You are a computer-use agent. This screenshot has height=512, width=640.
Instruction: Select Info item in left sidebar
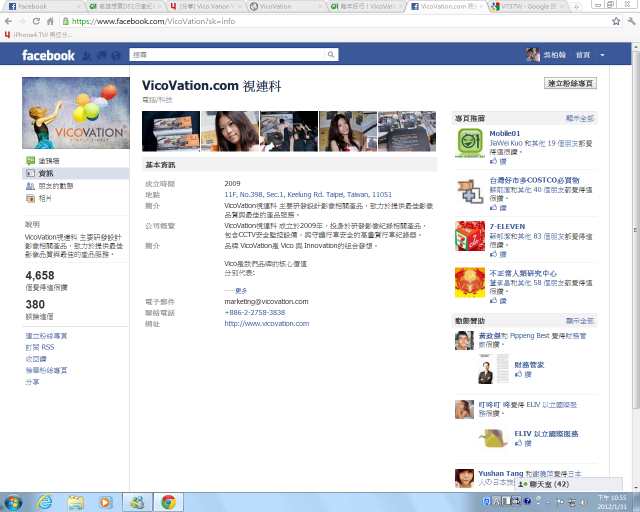pyautogui.click(x=76, y=174)
